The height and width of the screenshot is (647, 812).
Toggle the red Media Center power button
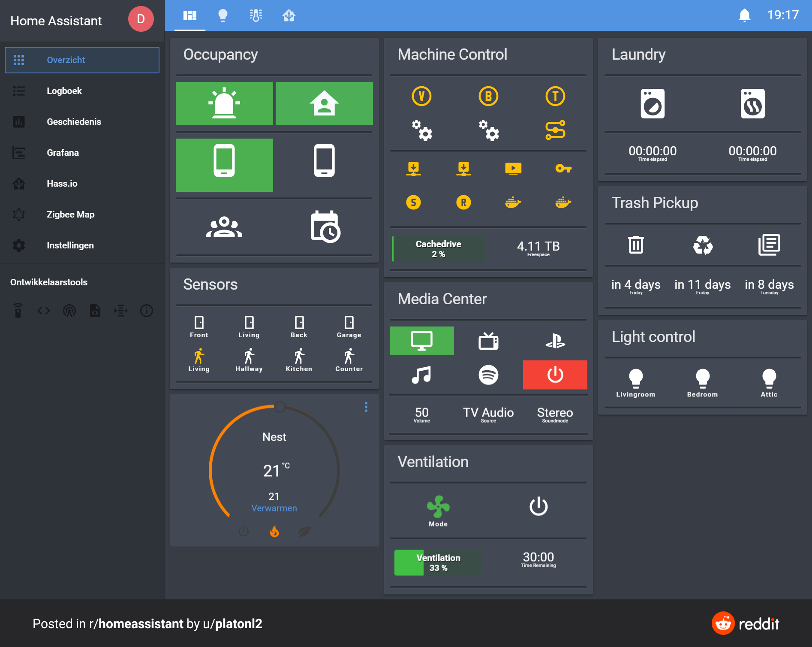555,375
